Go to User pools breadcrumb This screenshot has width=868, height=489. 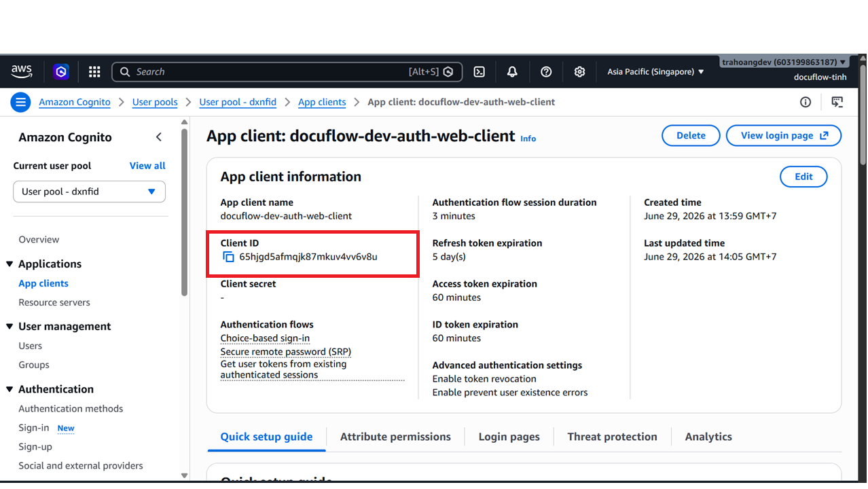[155, 102]
